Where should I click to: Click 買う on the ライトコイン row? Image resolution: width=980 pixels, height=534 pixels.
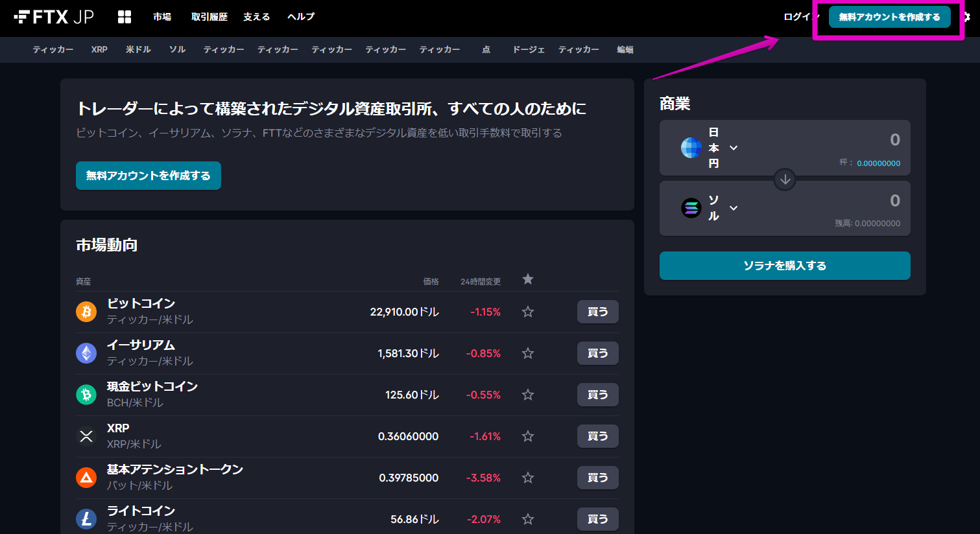pos(598,519)
